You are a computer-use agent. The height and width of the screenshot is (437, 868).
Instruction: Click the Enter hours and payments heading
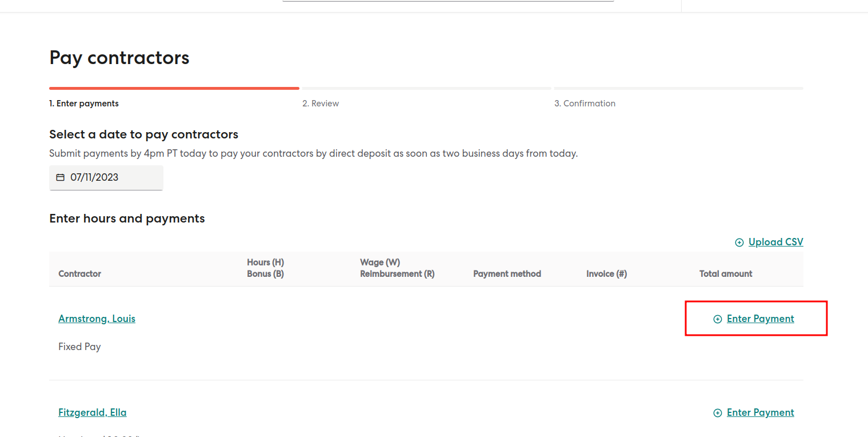tap(127, 218)
